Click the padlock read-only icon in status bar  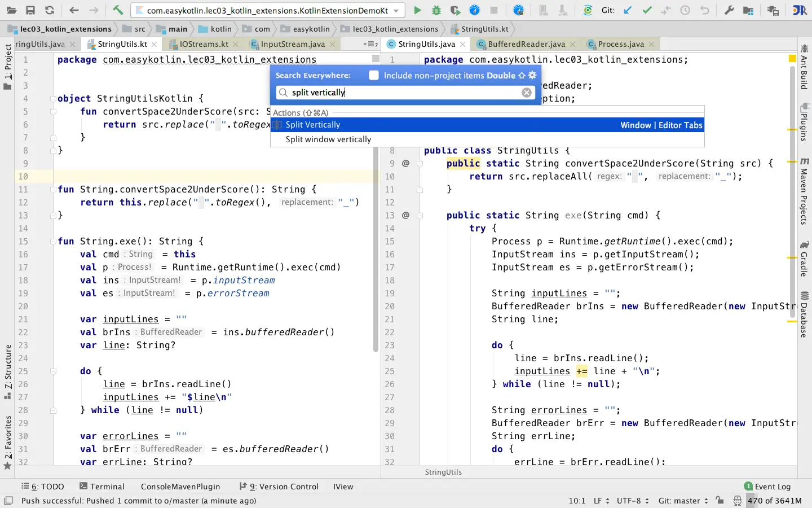coord(720,500)
